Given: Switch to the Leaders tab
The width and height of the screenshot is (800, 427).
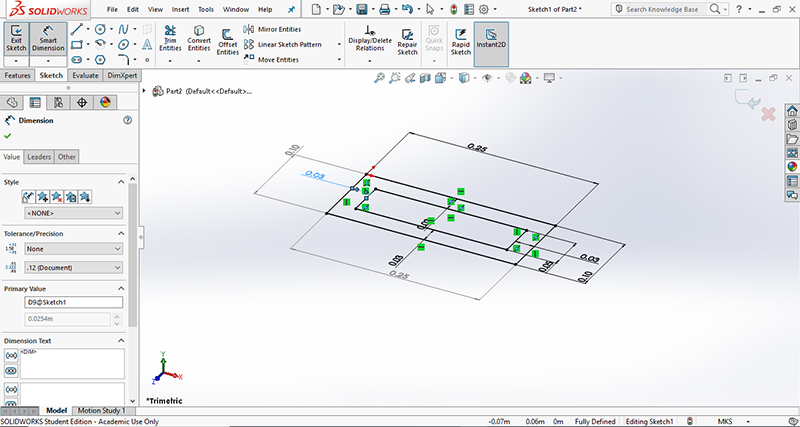Looking at the screenshot, I should pos(39,157).
